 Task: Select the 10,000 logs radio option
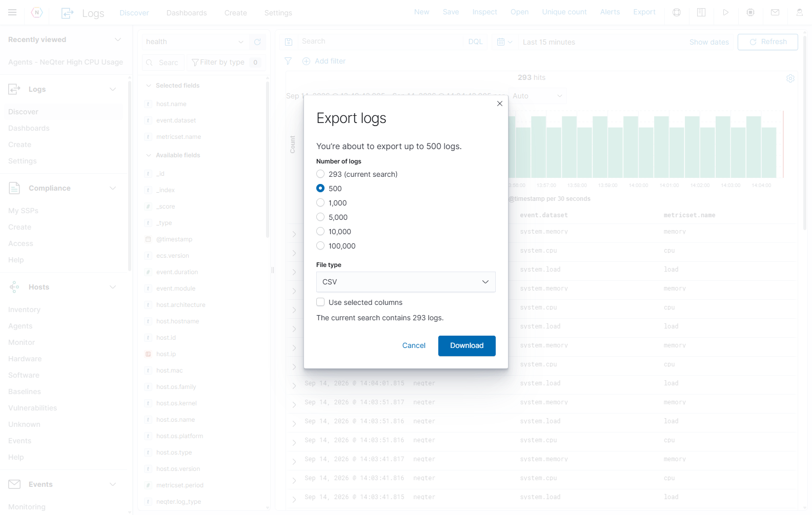(320, 232)
